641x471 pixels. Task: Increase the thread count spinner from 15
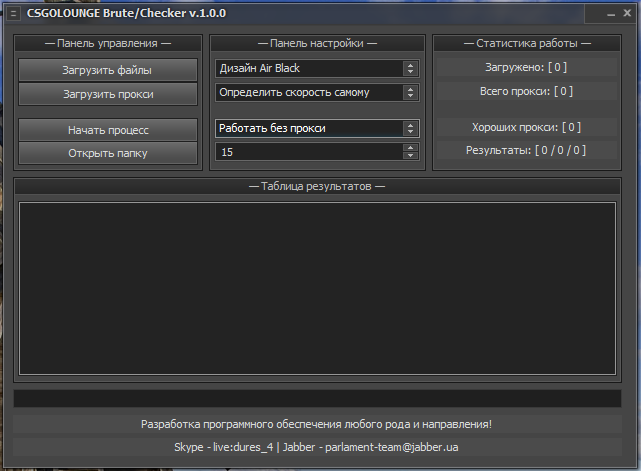[410, 148]
